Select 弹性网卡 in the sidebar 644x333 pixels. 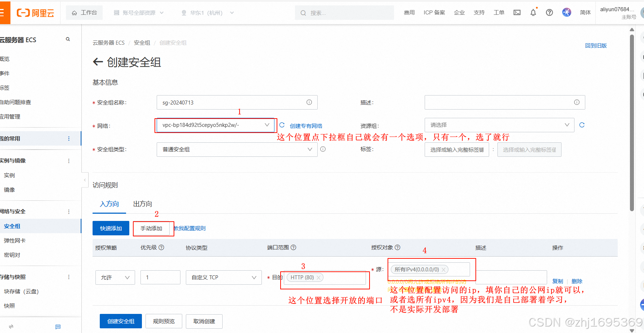click(x=15, y=240)
